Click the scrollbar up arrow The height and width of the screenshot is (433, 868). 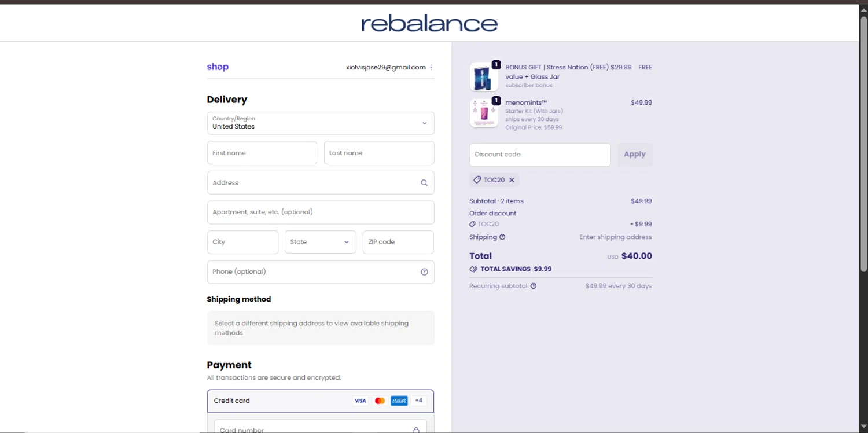coord(863,10)
